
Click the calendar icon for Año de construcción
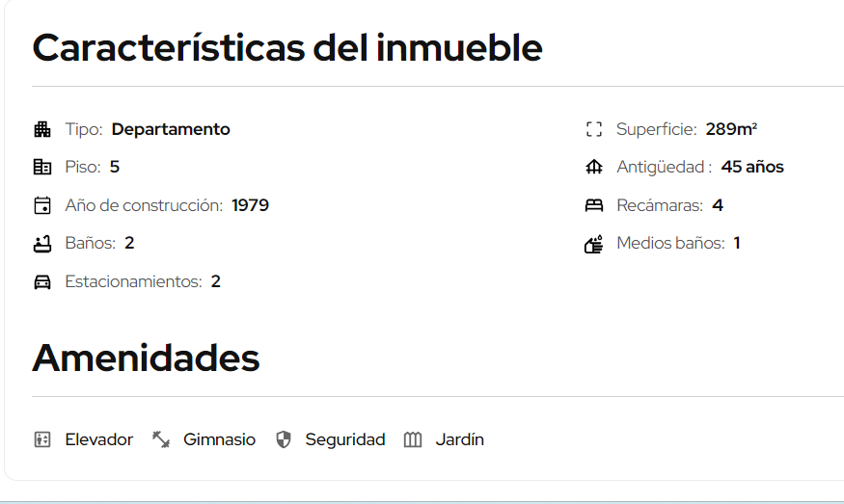tap(42, 205)
